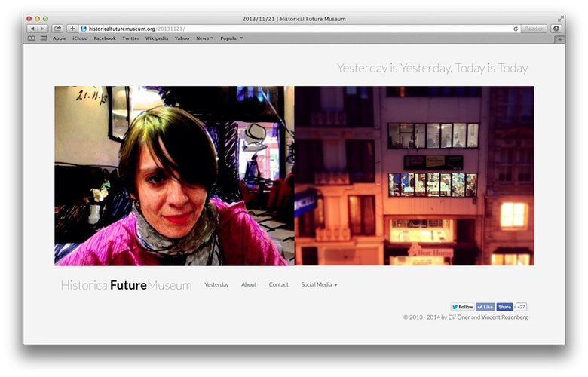
Task: Expand the Social Media dropdown
Action: click(x=319, y=285)
